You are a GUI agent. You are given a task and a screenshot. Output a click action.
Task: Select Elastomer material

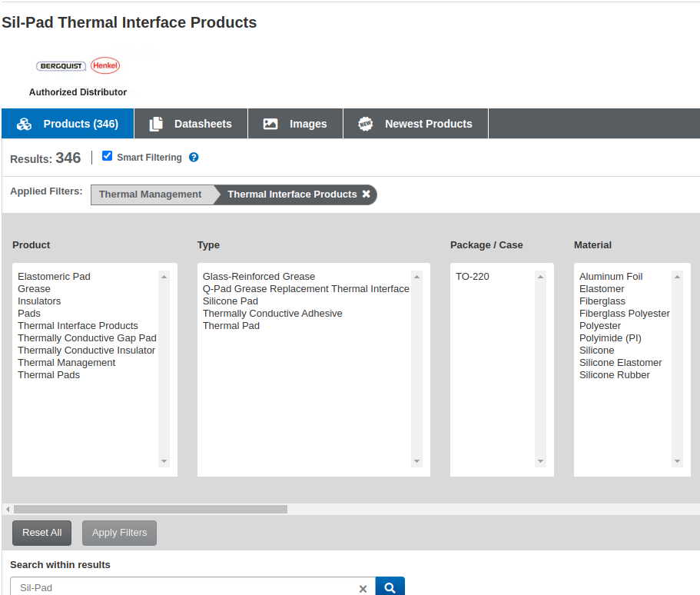[x=602, y=289]
